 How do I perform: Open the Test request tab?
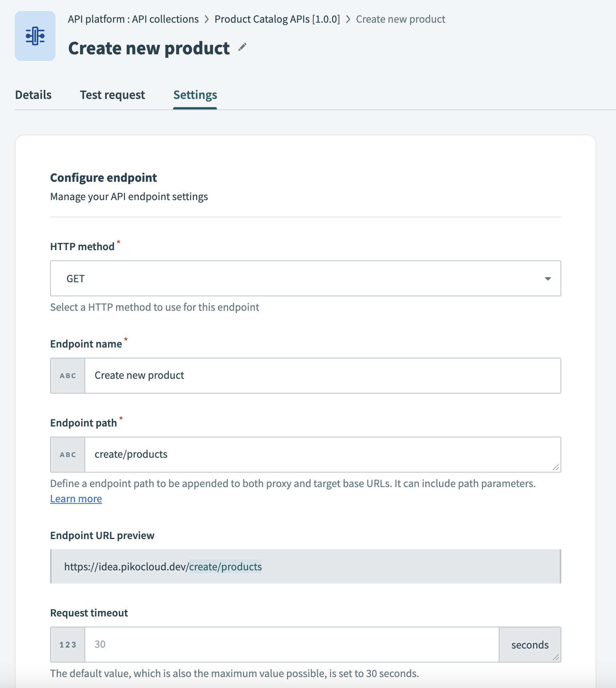[112, 95]
